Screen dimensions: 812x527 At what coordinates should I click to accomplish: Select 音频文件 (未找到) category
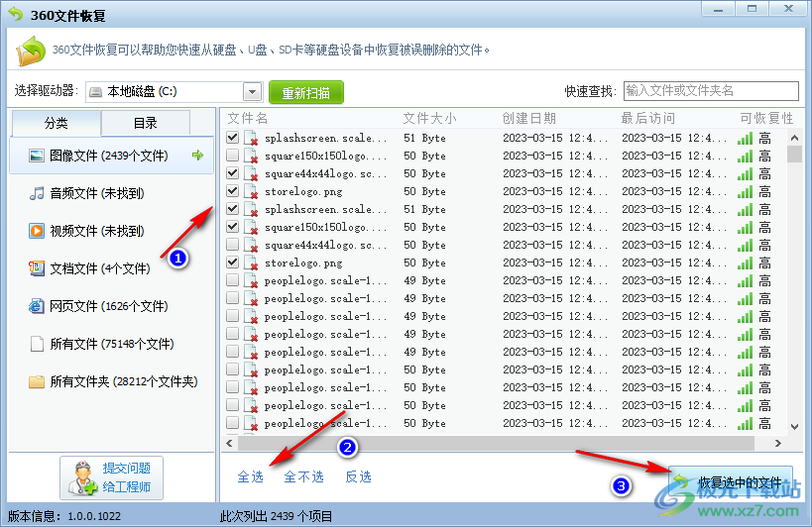[x=111, y=193]
